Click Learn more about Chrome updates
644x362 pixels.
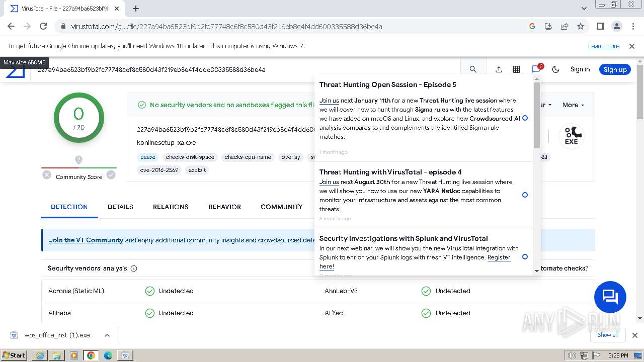pos(604,46)
